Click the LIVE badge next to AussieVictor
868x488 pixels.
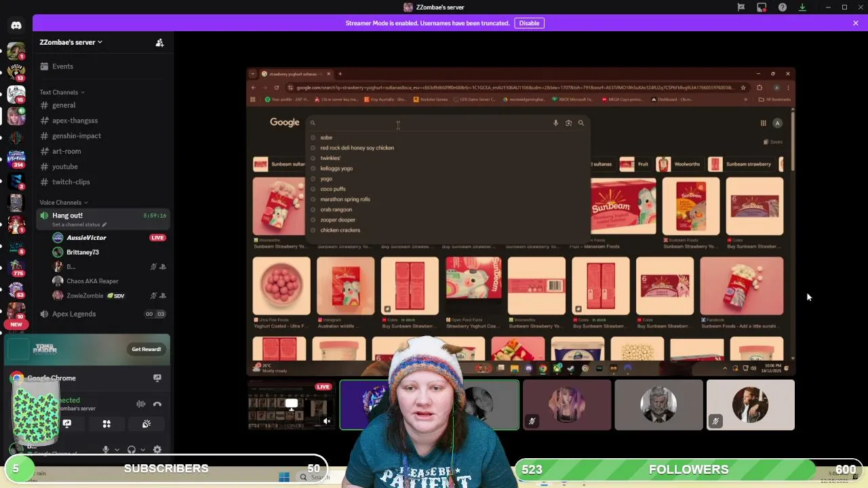tap(157, 238)
